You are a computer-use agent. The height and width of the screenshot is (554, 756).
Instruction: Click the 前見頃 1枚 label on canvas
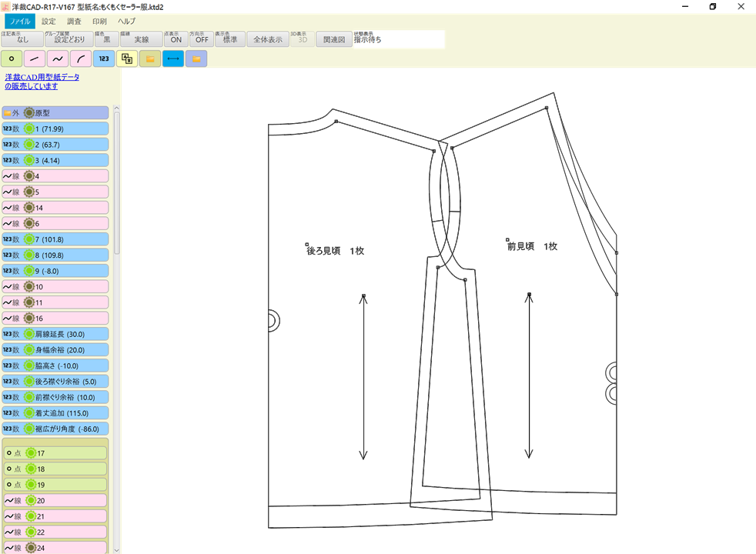coord(532,246)
